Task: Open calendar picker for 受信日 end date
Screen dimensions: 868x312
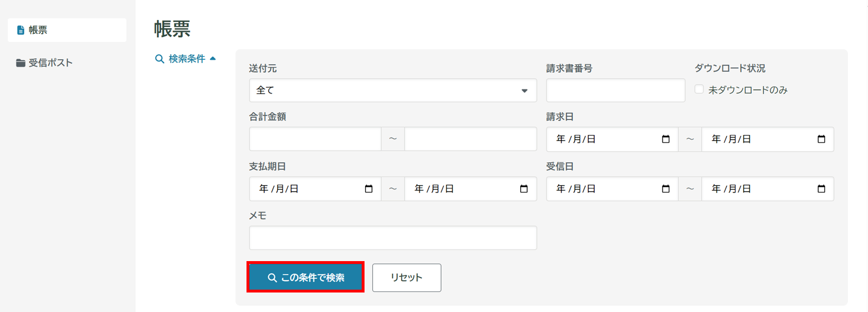Action: 821,189
